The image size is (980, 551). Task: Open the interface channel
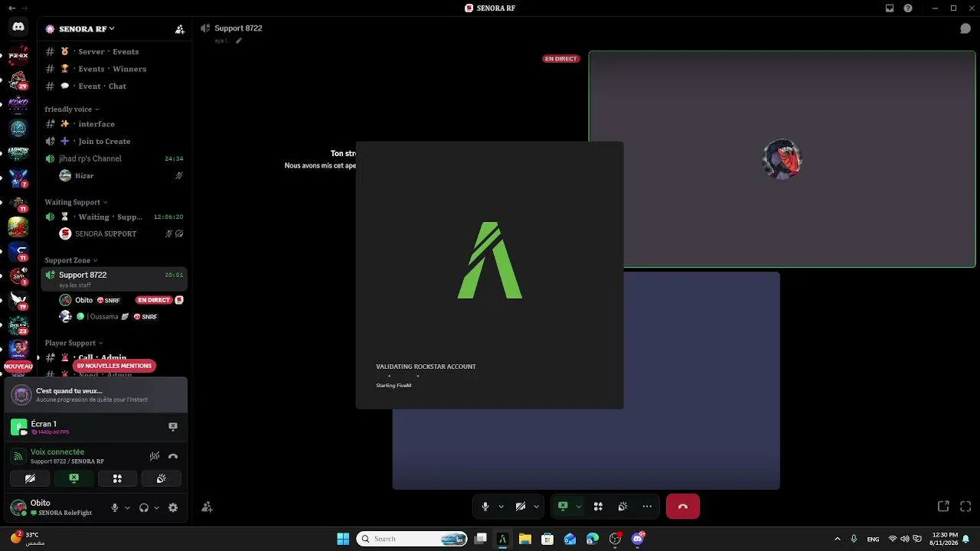point(114,124)
